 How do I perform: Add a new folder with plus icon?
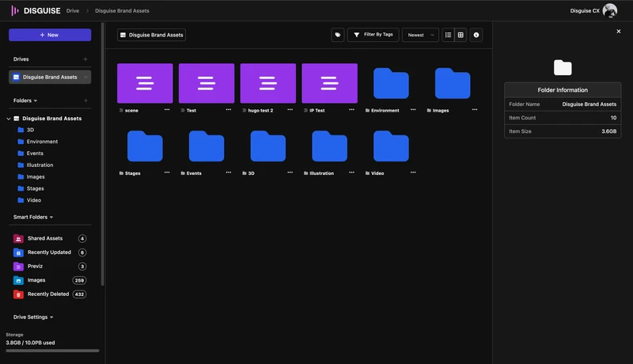85,100
